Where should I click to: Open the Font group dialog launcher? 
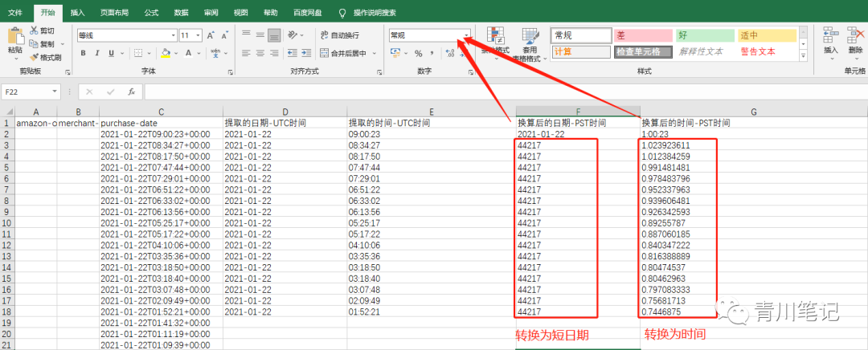click(x=231, y=72)
